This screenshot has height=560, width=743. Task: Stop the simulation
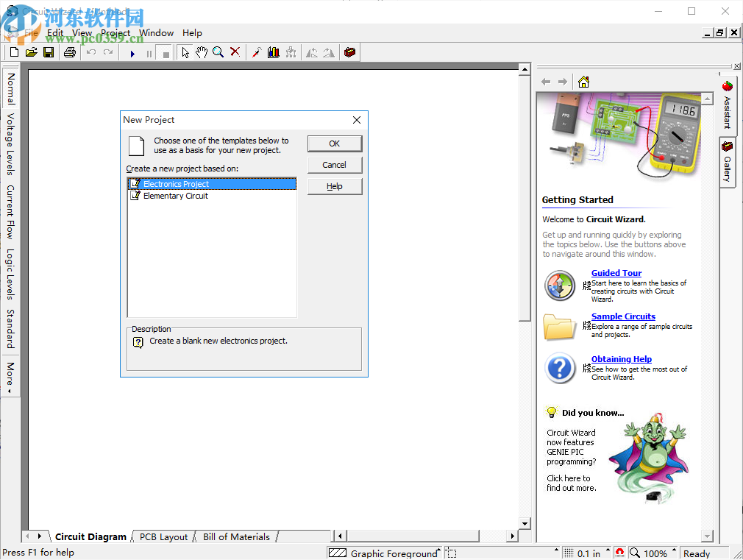166,54
